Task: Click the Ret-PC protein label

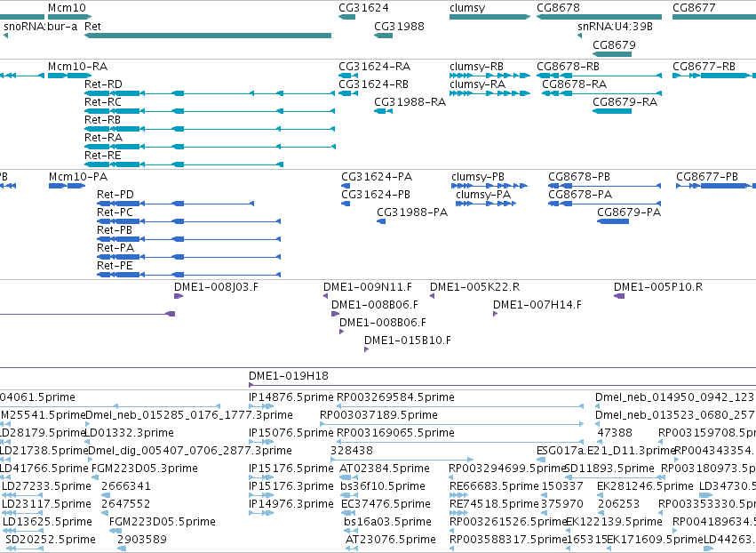Action: [115, 212]
